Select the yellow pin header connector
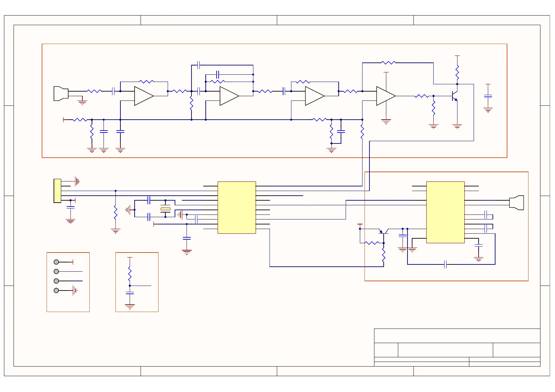Viewport: 555px width, 392px height. (57, 191)
